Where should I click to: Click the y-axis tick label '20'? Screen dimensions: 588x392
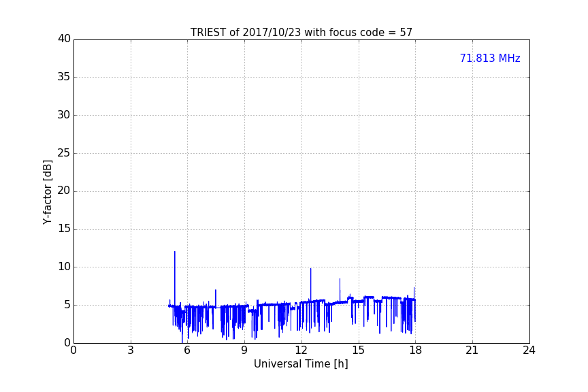pos(64,190)
